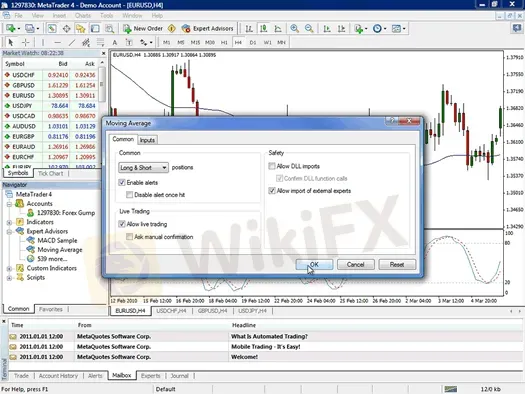Switch chart to D1 timeframe
This screenshot has width=525, height=394.
click(x=253, y=43)
